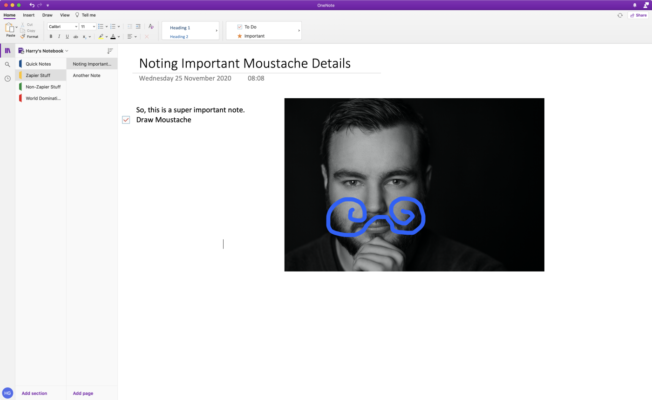This screenshot has width=652, height=400.
Task: Click Add section link
Action: click(x=34, y=393)
